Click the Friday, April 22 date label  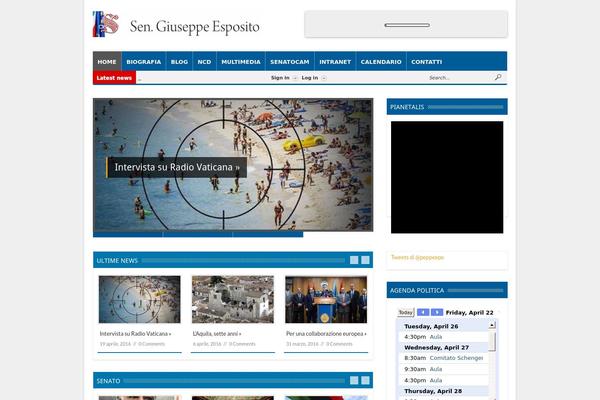click(x=470, y=312)
